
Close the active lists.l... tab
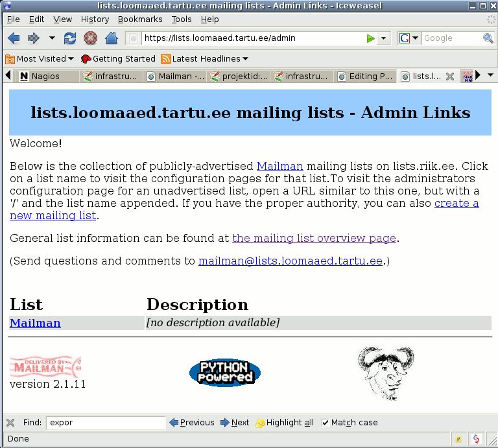point(450,77)
